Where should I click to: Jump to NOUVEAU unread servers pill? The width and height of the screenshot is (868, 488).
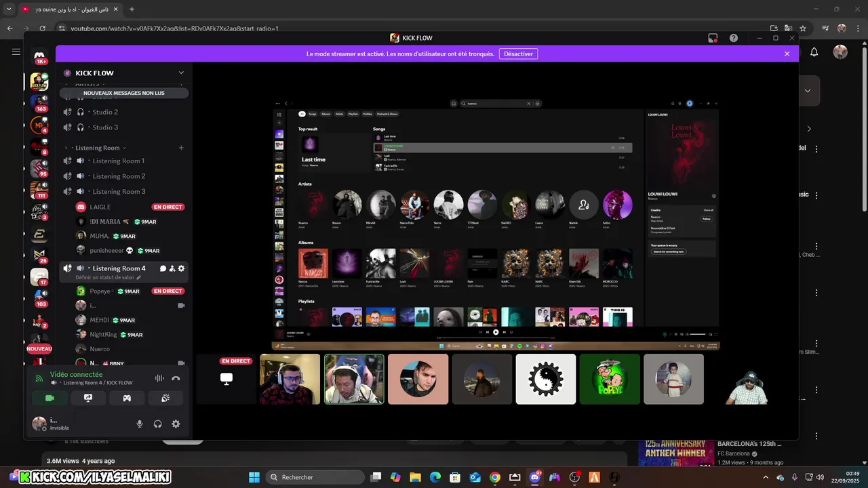[39, 348]
